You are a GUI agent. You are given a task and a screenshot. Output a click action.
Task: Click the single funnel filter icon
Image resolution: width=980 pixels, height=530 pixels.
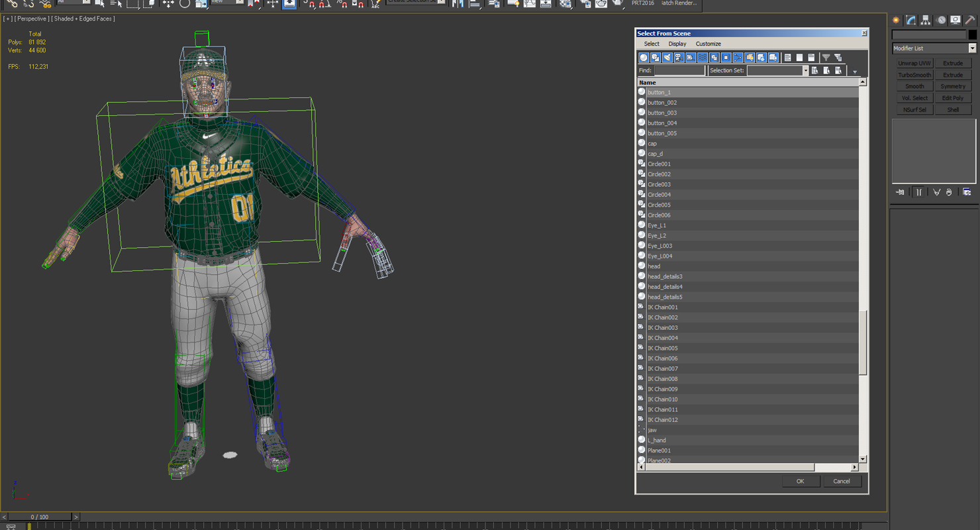pyautogui.click(x=826, y=58)
